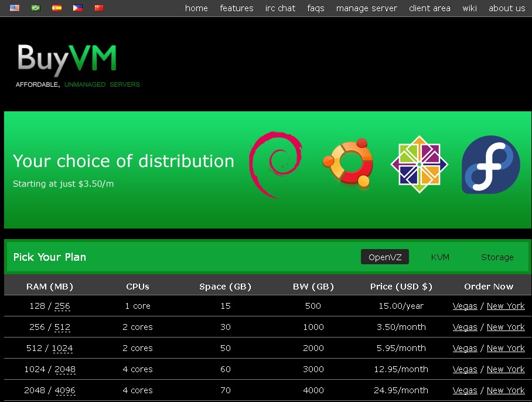Select the Brazilian flag language option
The height and width of the screenshot is (402, 532).
[x=35, y=8]
